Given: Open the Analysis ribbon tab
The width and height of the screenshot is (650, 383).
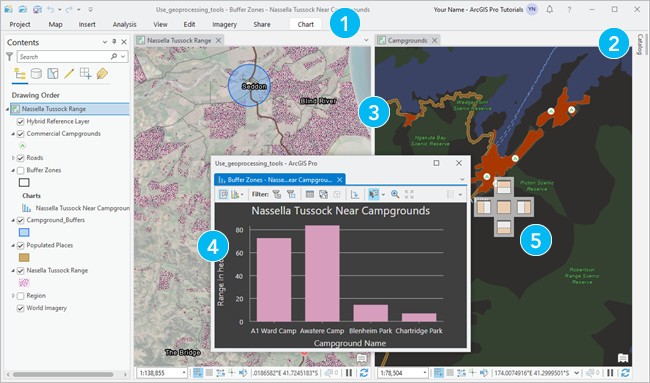Looking at the screenshot, I should click(124, 24).
